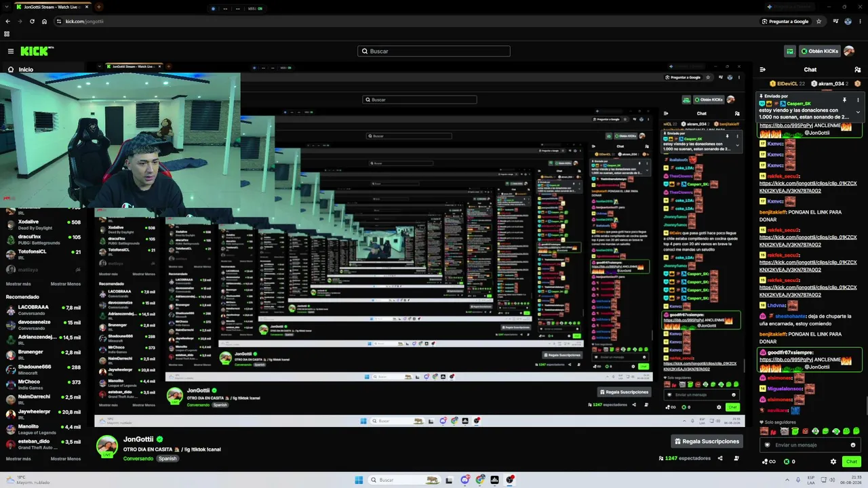Open TotofonsiCL followed channel

(43, 254)
